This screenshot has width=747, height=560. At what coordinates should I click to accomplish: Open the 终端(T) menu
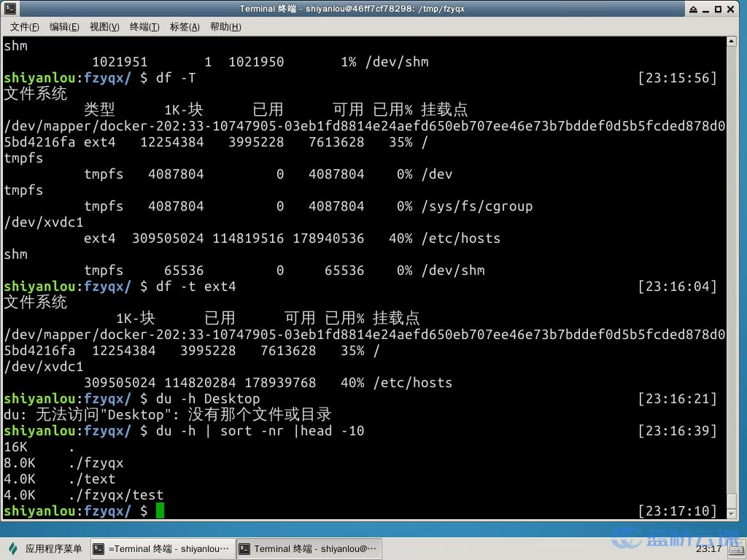click(x=143, y=27)
